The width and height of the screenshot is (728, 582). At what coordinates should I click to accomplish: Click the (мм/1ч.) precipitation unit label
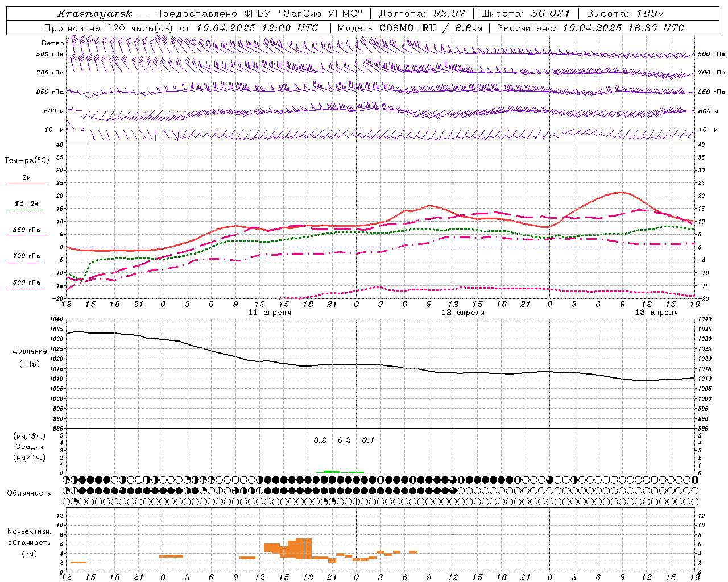30,458
